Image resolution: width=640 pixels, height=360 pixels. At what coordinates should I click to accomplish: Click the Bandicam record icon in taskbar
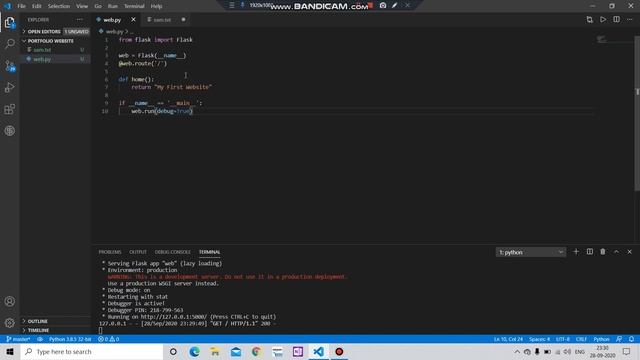tap(339, 352)
